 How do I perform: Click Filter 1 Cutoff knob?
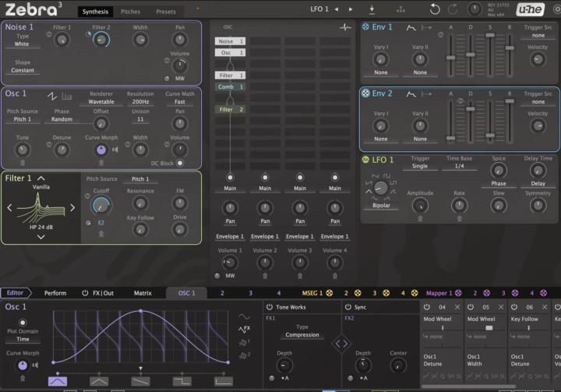(x=101, y=206)
